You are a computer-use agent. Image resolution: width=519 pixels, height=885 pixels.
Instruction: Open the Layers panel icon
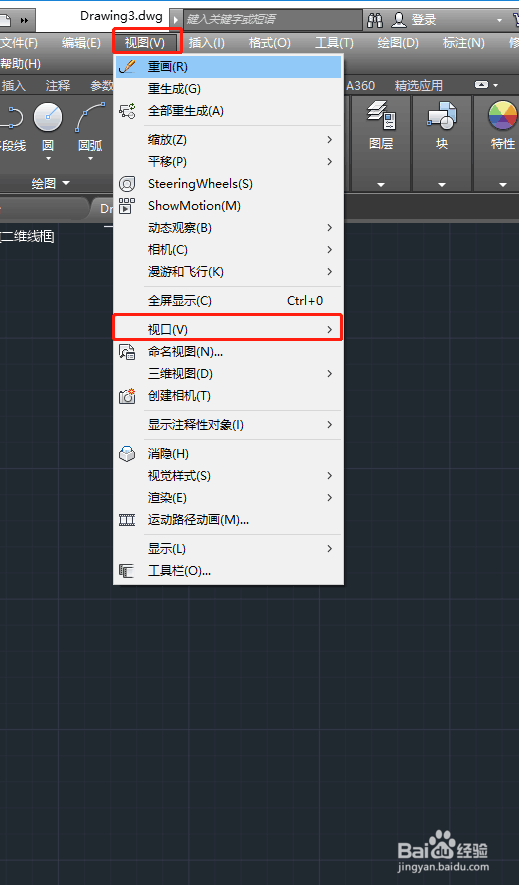point(381,114)
